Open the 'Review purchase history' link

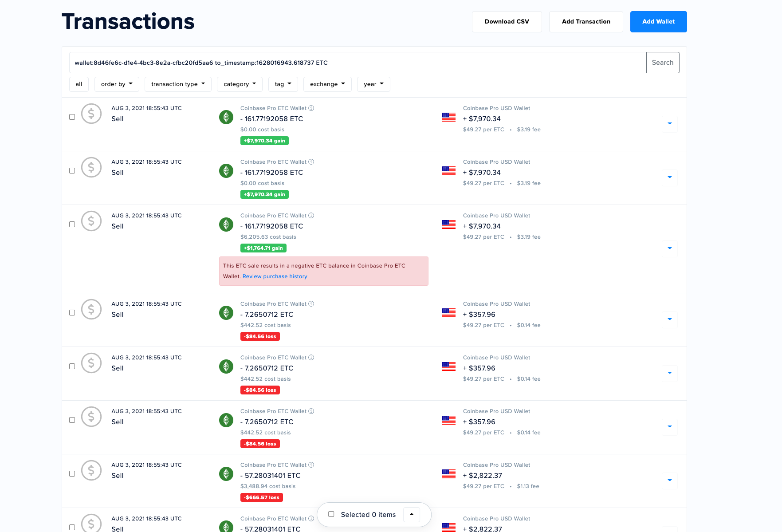click(275, 276)
